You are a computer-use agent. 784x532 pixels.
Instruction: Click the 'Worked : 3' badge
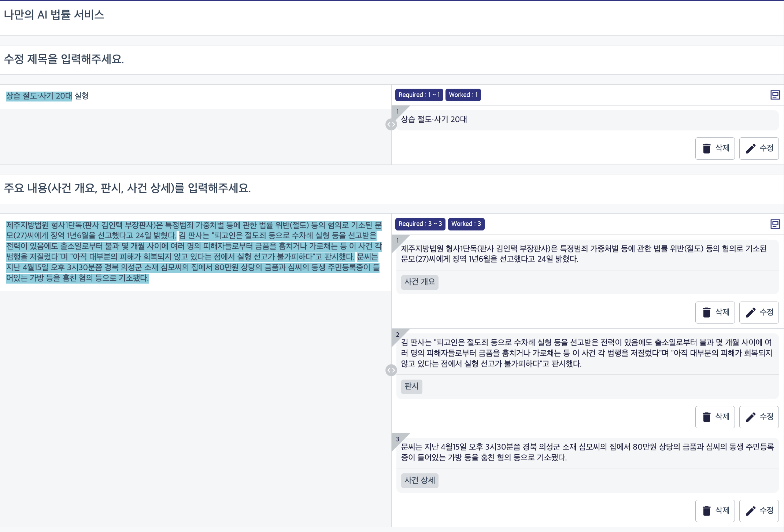point(466,224)
